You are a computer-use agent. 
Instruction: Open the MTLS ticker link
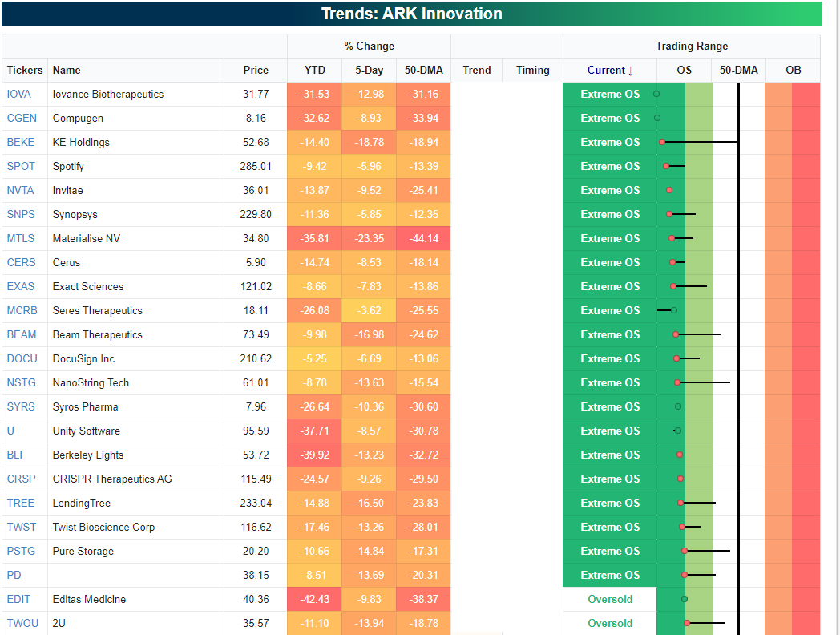click(x=20, y=238)
